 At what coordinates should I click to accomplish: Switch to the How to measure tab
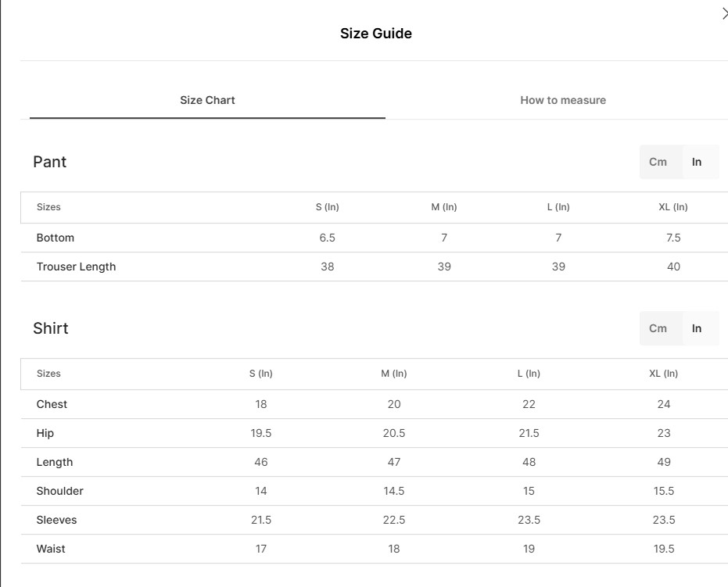[x=563, y=100]
